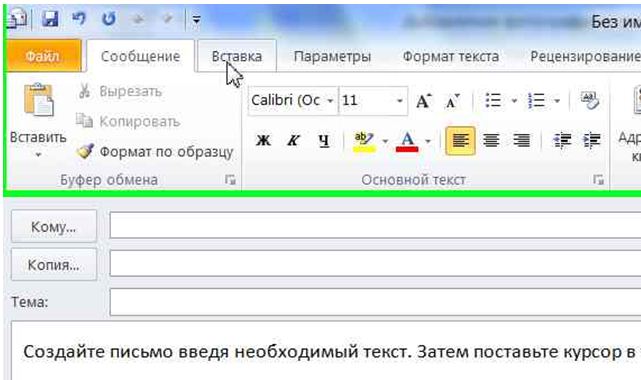Image resolution: width=641 pixels, height=380 pixels.
Task: Open font color dropdown arrow
Action: tap(428, 141)
